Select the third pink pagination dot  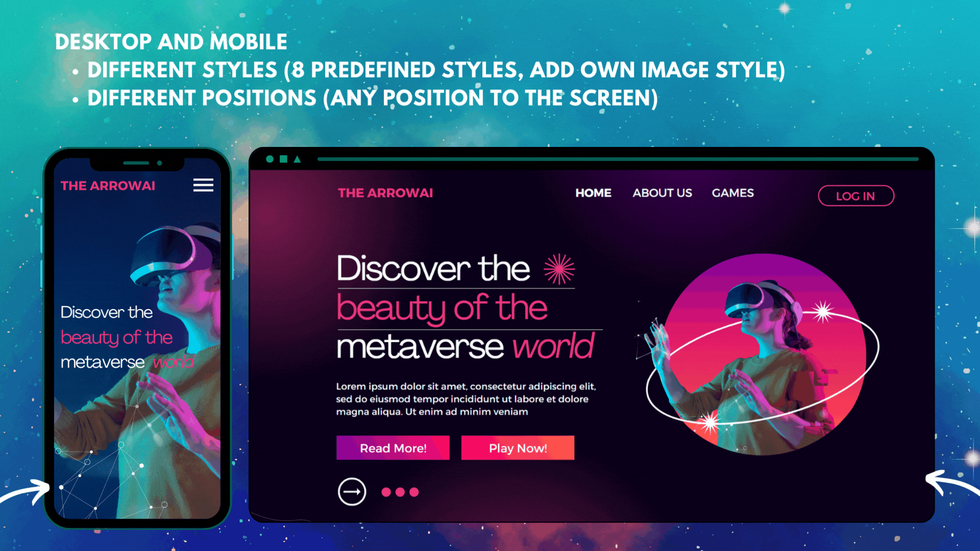pyautogui.click(x=414, y=491)
